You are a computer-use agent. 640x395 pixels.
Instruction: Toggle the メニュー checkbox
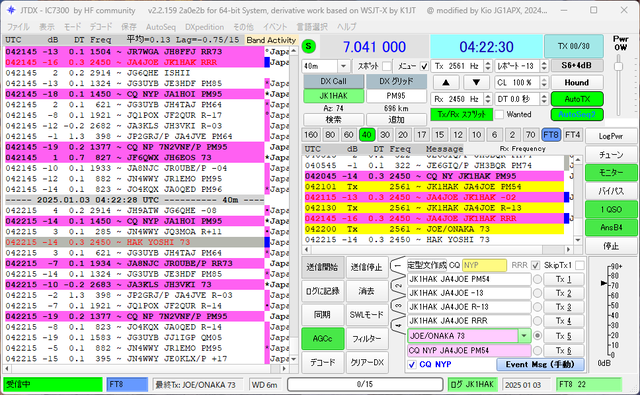(424, 66)
